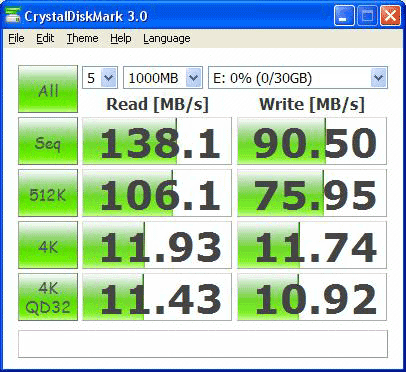
Task: Click the 4K write result 11.74
Action: (312, 245)
